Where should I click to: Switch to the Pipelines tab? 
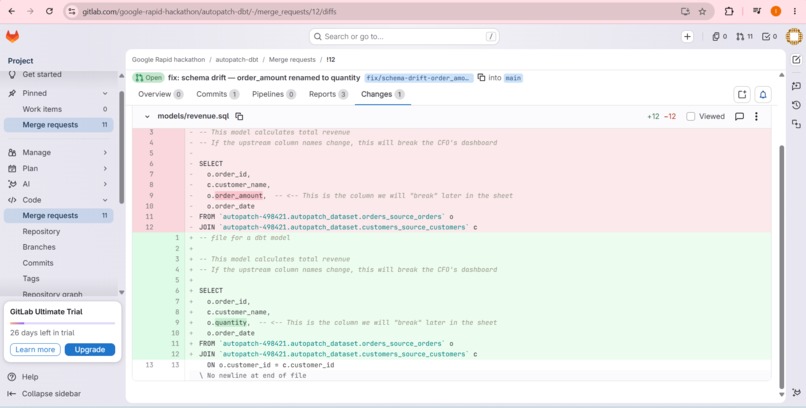(x=274, y=95)
